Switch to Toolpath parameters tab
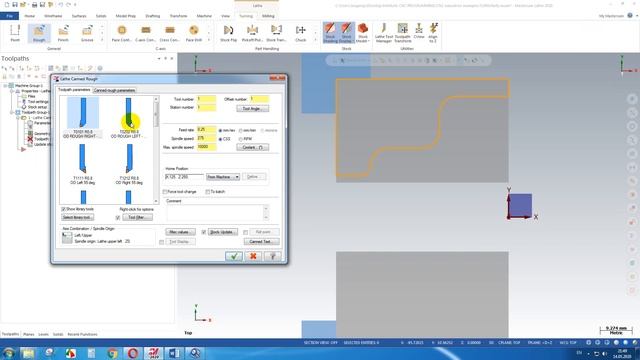The height and width of the screenshot is (360, 640). point(74,90)
